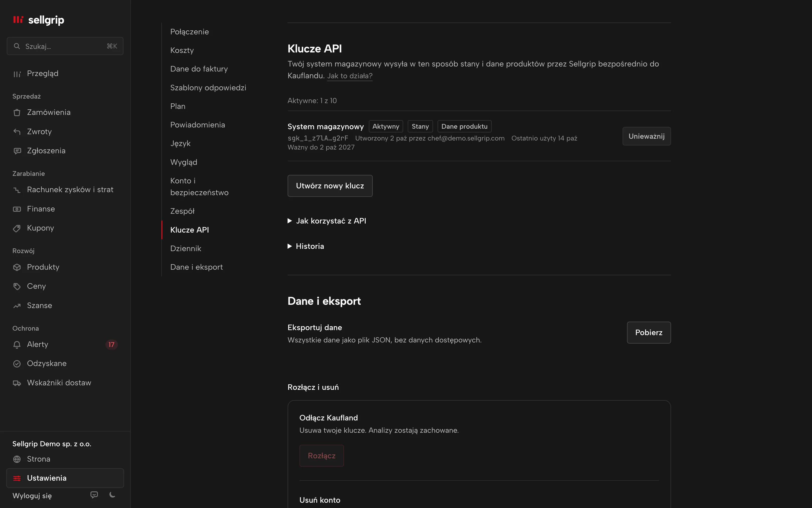Click the Ceny price tag icon
This screenshot has height=508, width=812.
click(17, 286)
